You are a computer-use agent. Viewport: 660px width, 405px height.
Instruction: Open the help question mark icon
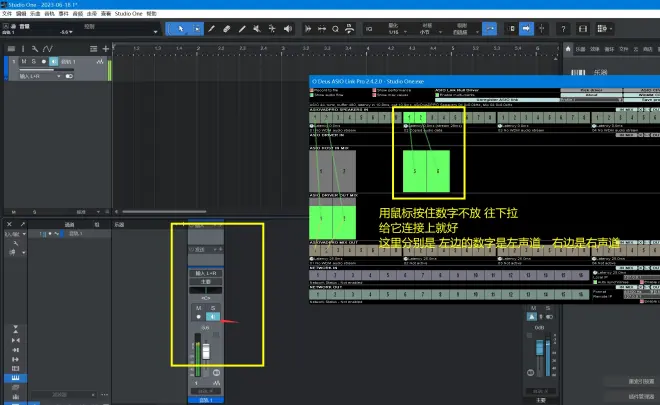pyautogui.click(x=563, y=29)
